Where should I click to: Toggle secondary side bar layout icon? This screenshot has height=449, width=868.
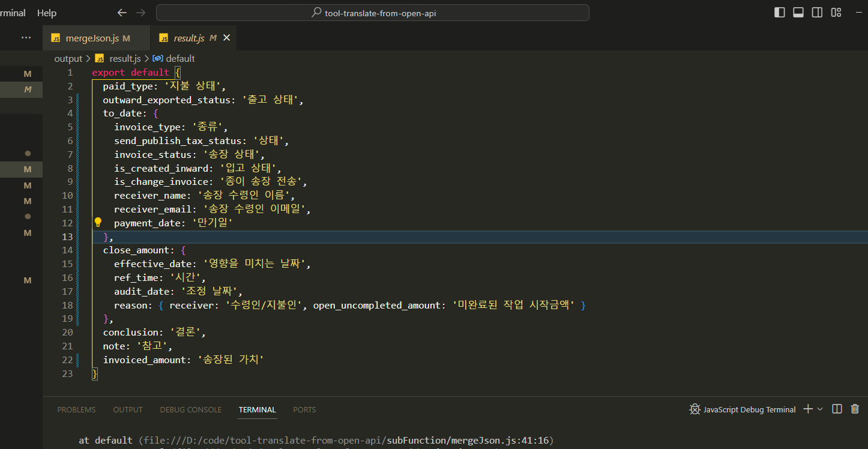click(x=817, y=13)
